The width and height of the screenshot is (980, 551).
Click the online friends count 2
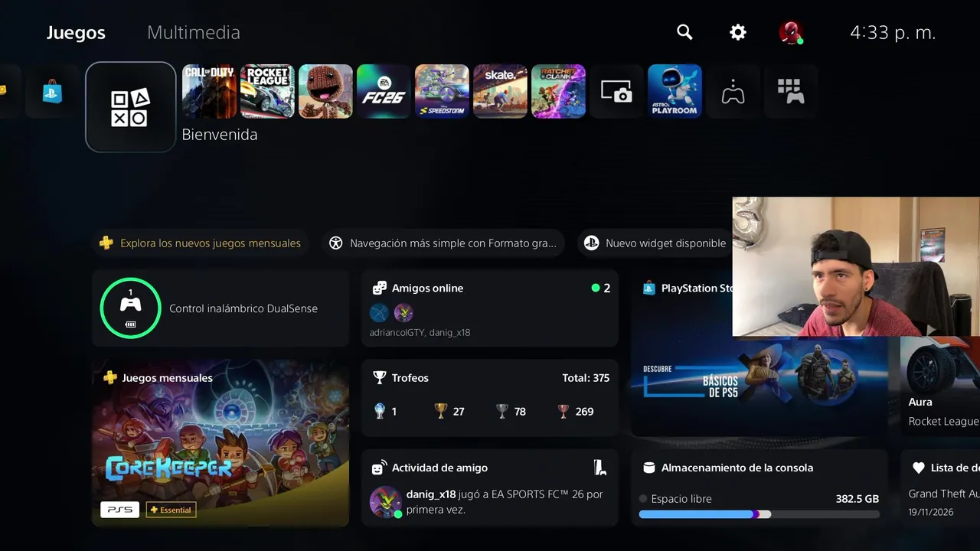point(607,289)
